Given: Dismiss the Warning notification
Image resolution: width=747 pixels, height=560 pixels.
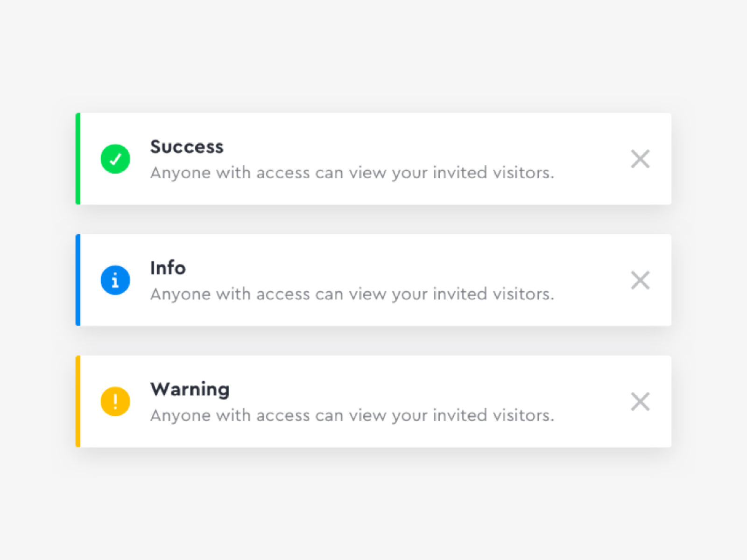Looking at the screenshot, I should [x=640, y=401].
